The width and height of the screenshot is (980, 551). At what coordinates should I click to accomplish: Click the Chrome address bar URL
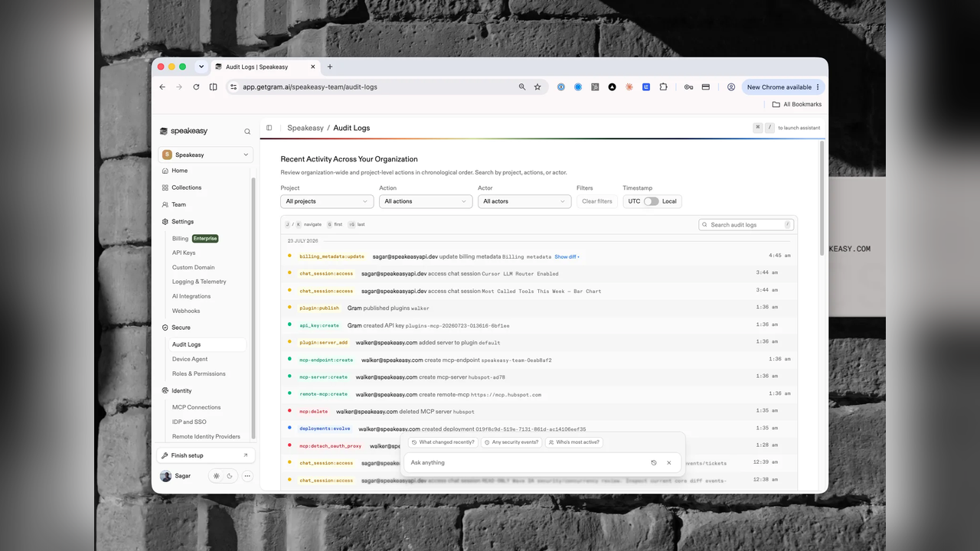(310, 87)
